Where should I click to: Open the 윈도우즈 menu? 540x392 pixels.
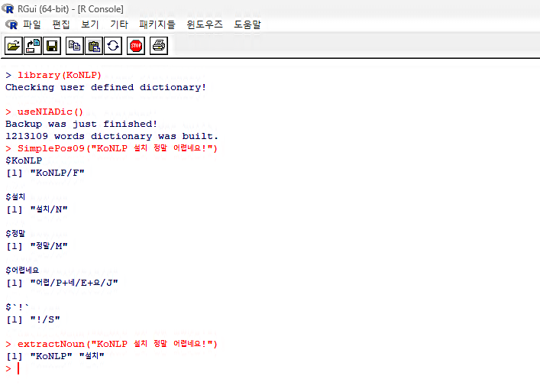[205, 24]
